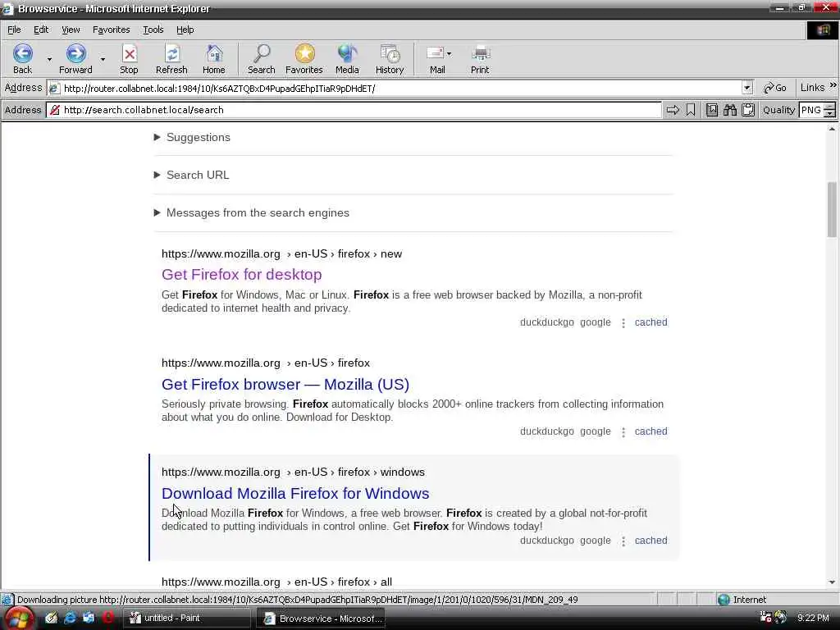Image resolution: width=840 pixels, height=630 pixels.
Task: Click the notepad pencil quick launch icon
Action: (x=51, y=618)
